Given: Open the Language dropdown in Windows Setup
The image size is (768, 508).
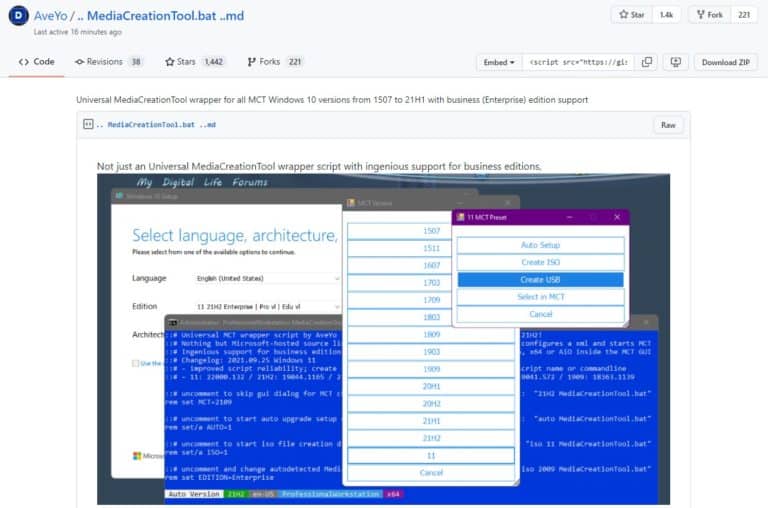Looking at the screenshot, I should pyautogui.click(x=267, y=278).
